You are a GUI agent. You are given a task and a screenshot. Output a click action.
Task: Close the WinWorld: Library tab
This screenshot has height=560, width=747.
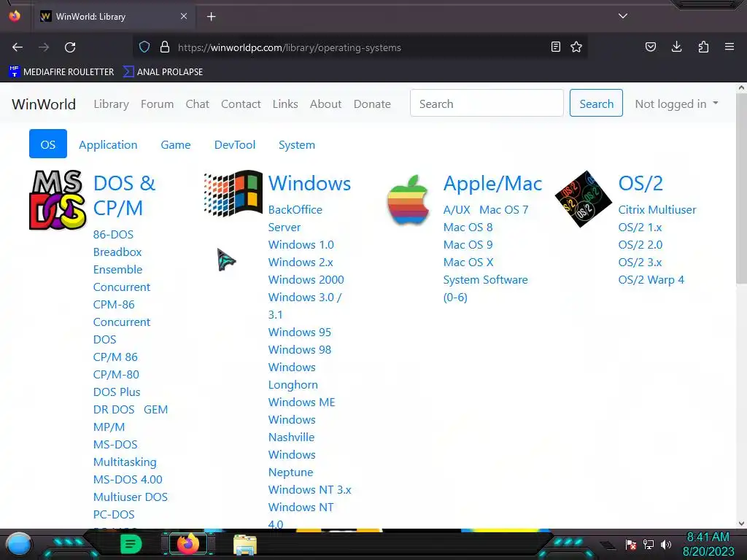click(x=184, y=16)
